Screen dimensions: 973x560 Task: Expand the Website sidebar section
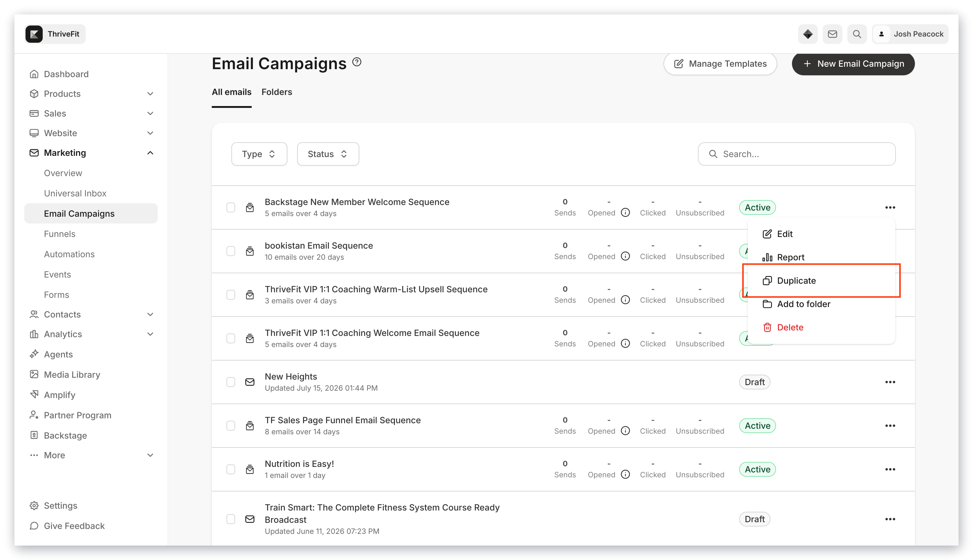tap(150, 133)
